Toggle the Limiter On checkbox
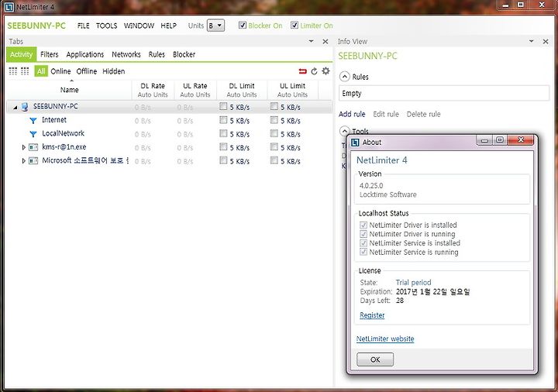The height and width of the screenshot is (392, 558). 294,25
